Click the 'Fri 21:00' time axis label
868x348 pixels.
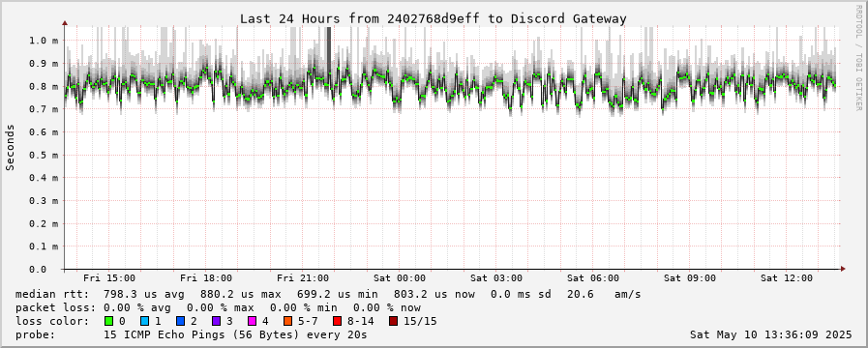coord(303,278)
